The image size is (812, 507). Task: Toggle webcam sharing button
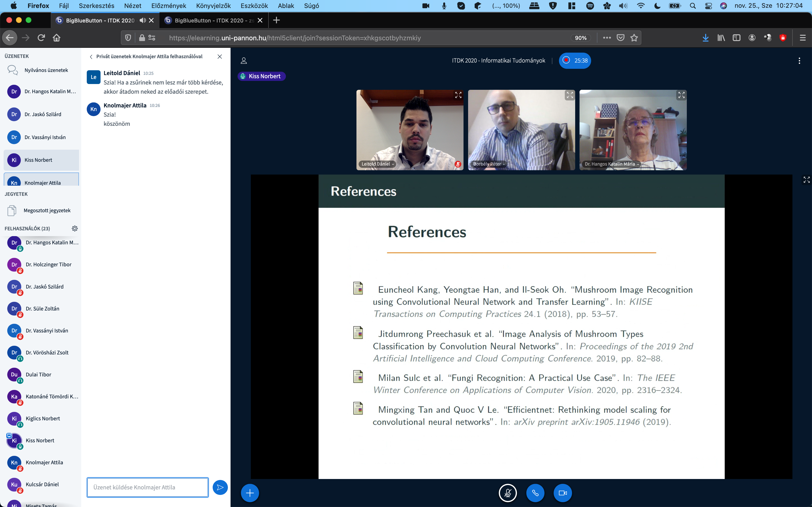tap(563, 493)
